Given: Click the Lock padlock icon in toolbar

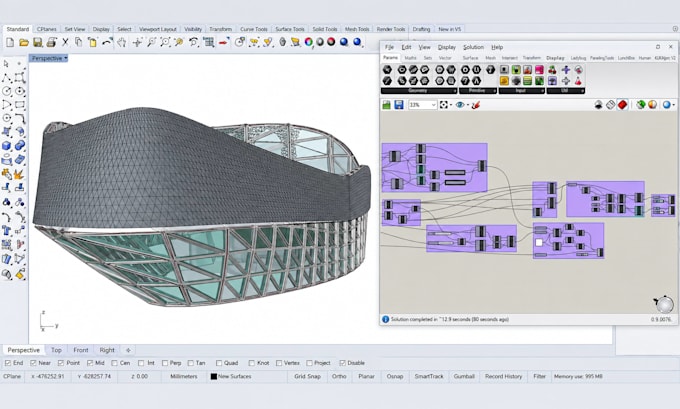Looking at the screenshot, I should pyautogui.click(x=283, y=42).
